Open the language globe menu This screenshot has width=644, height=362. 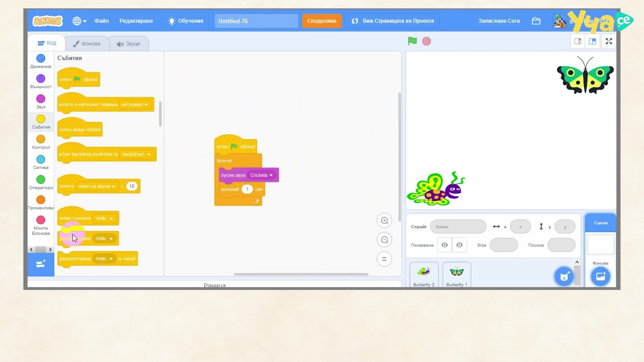point(79,21)
